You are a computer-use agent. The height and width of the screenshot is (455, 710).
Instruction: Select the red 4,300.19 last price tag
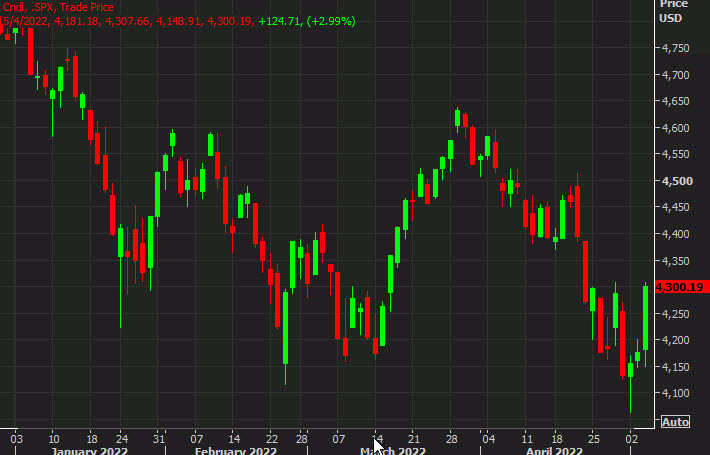click(x=682, y=287)
